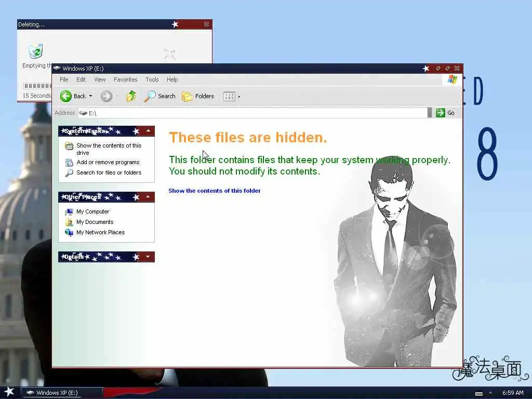The height and width of the screenshot is (399, 532).
Task: Click the Forward arrow icon
Action: pos(106,96)
